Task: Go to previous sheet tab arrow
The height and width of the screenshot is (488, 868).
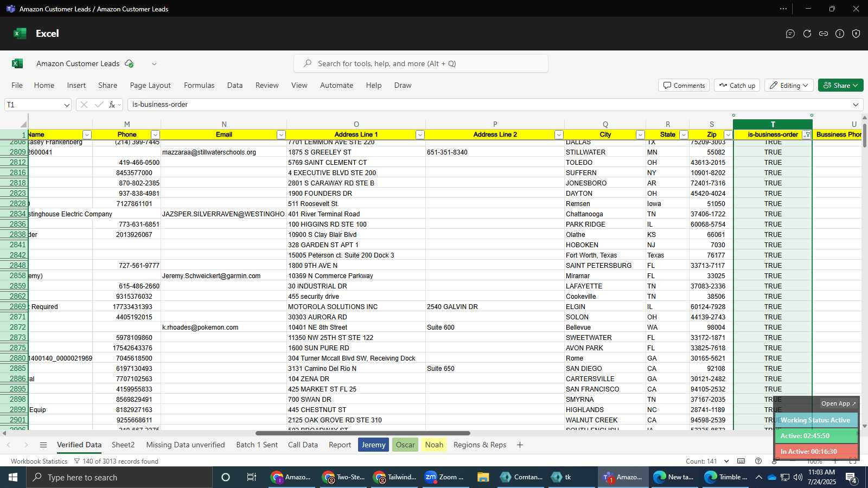Action: pos(9,445)
